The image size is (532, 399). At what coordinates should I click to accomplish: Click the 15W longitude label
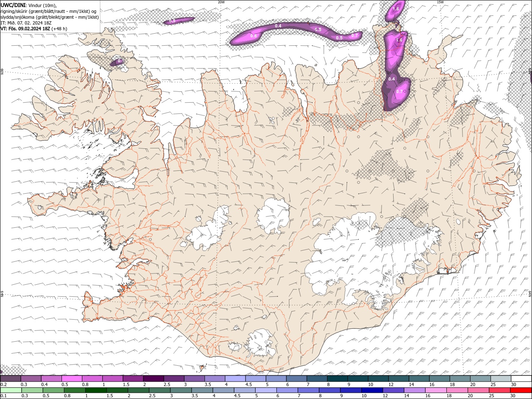(440, 2)
